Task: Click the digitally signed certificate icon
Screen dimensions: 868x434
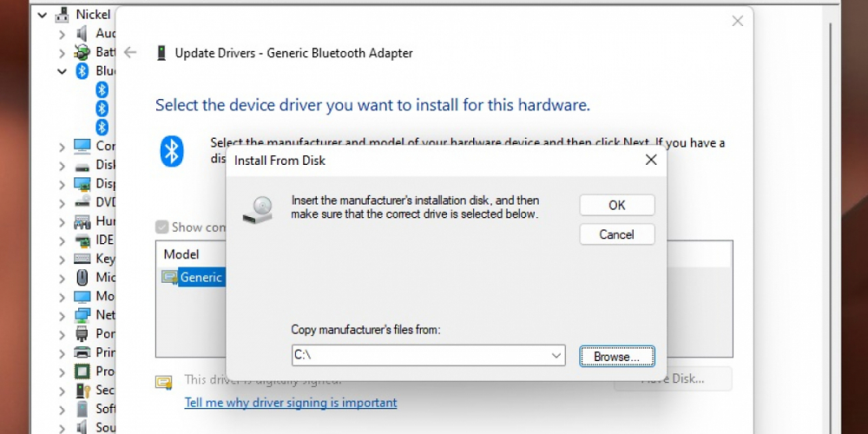Action: tap(164, 383)
